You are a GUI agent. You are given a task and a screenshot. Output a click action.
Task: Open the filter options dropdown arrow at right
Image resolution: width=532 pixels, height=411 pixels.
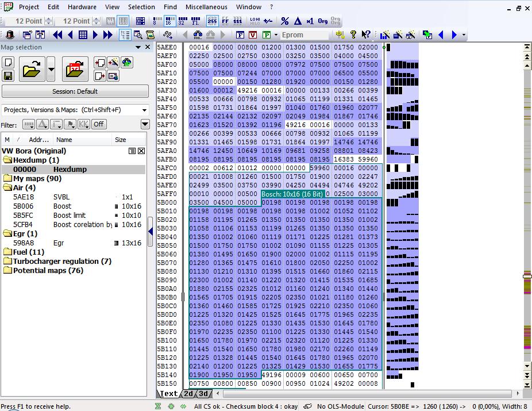[x=145, y=124]
